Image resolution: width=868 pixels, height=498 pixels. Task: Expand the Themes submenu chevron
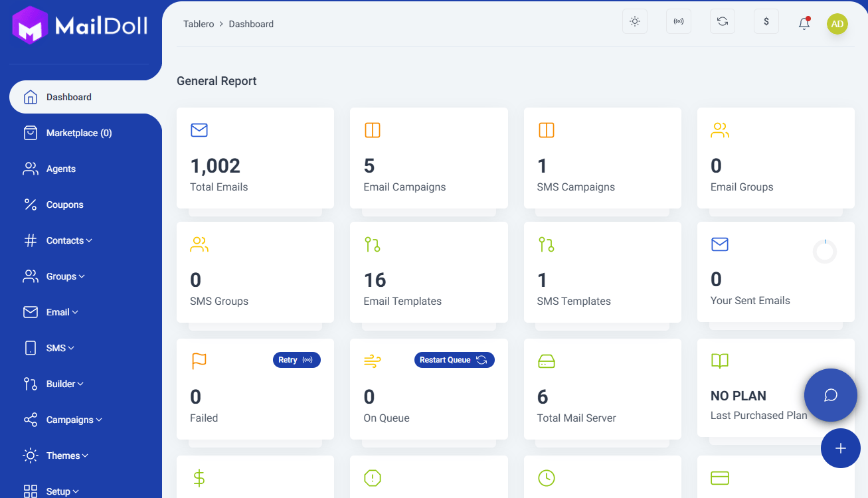(x=85, y=456)
